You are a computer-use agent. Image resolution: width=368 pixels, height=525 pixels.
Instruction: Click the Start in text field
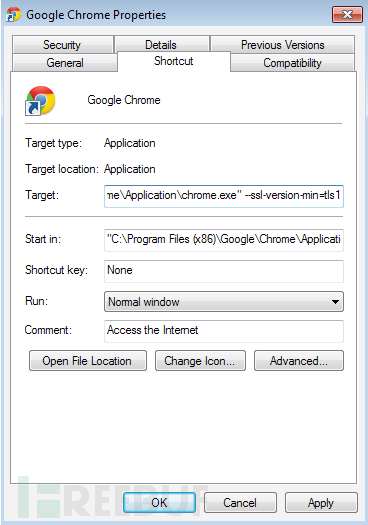[x=224, y=240]
